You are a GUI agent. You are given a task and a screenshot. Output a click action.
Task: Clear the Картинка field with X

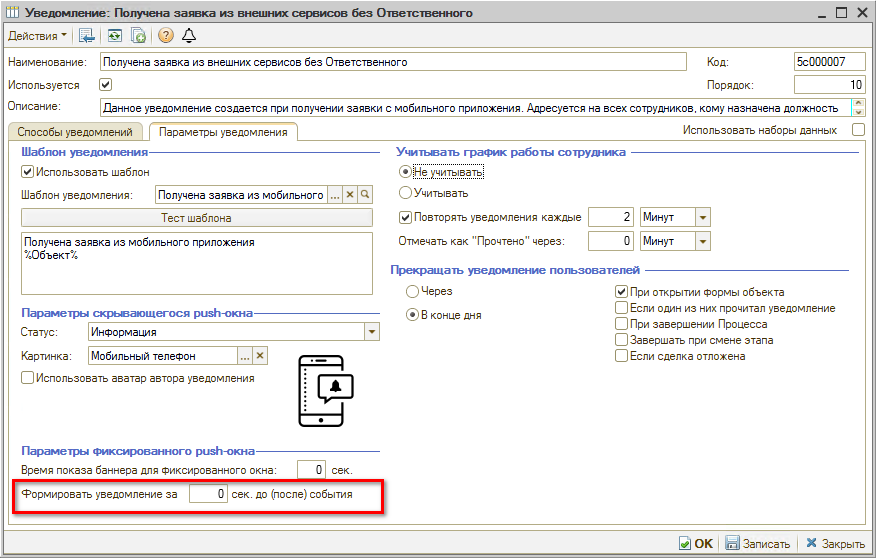(260, 355)
